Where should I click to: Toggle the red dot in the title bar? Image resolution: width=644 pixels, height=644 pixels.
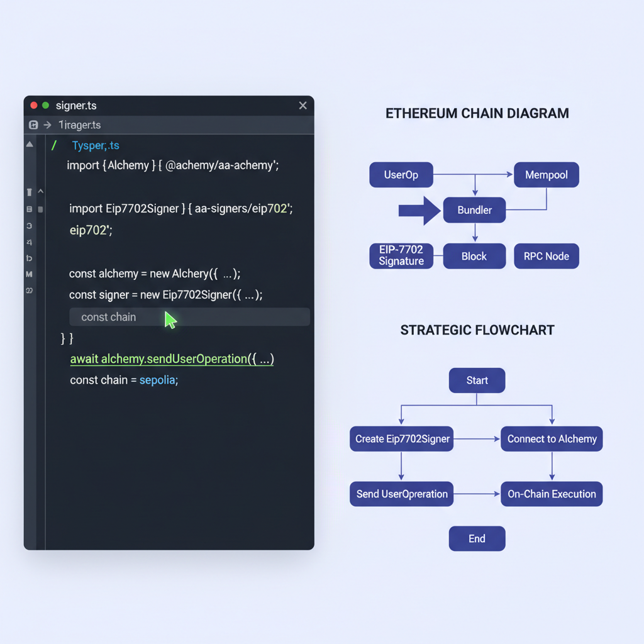point(33,105)
